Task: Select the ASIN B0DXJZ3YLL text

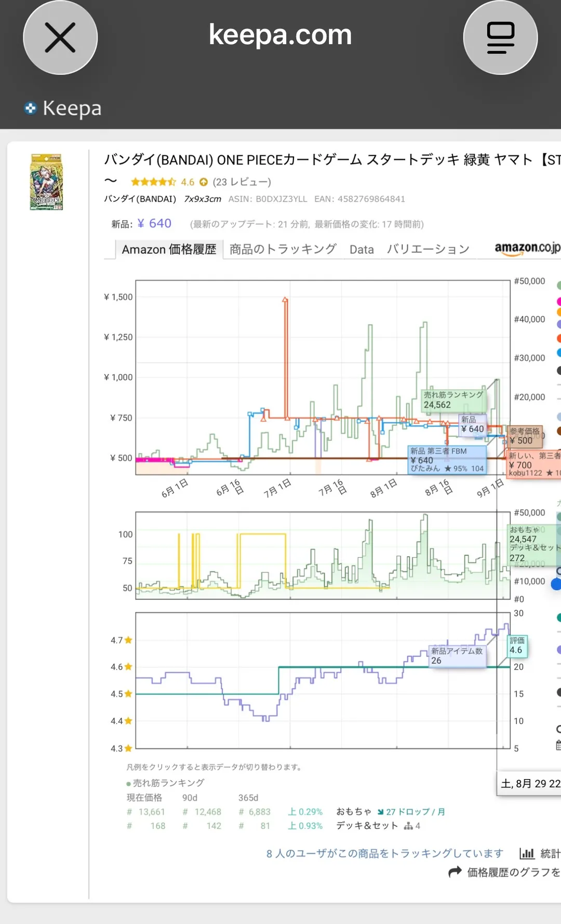Action: [x=268, y=199]
